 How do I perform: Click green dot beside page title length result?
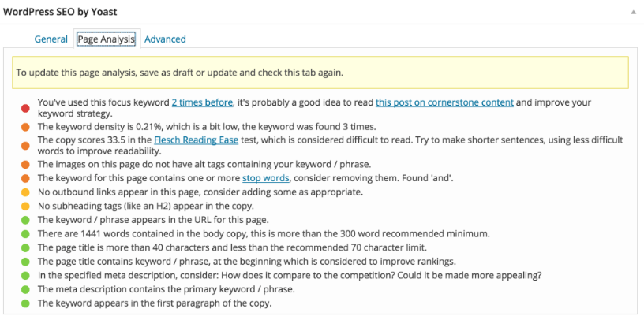click(26, 247)
